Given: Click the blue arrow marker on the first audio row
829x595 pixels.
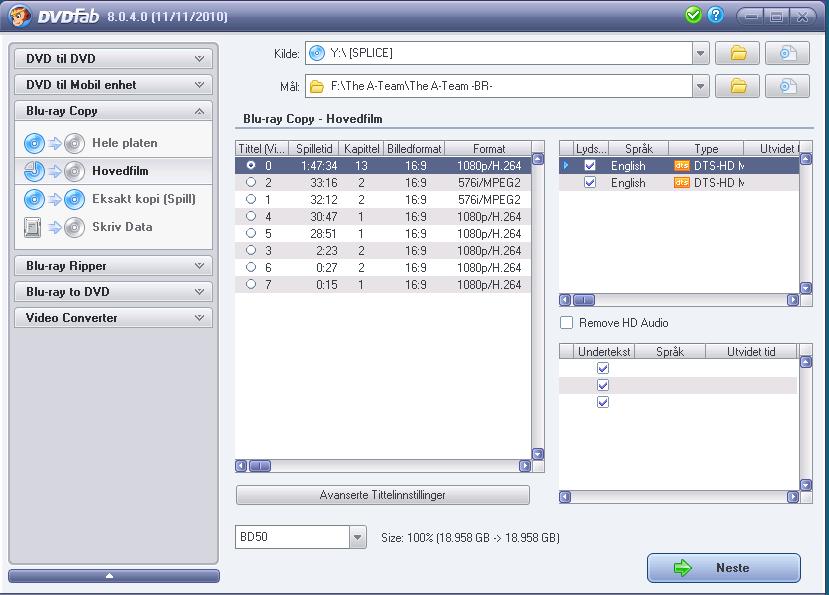Looking at the screenshot, I should point(566,166).
